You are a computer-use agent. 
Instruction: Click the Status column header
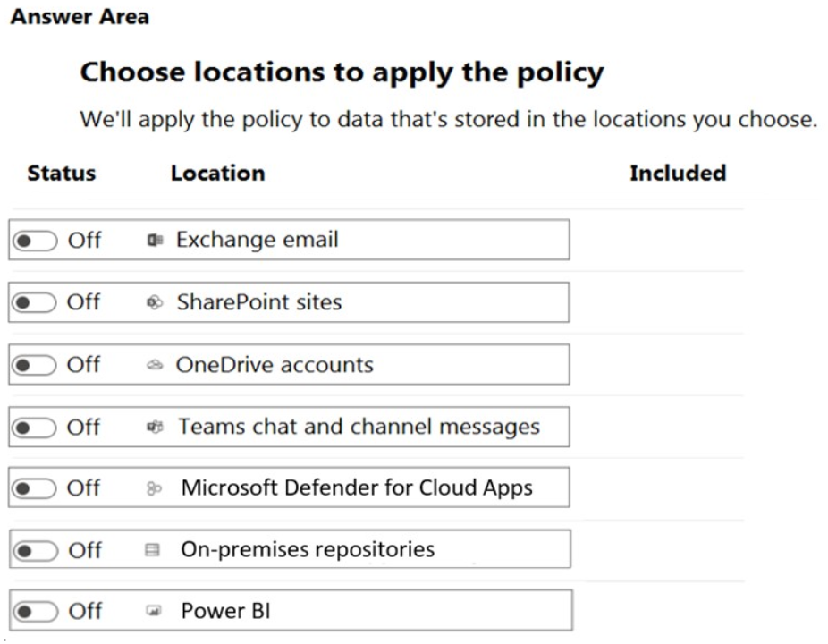[x=61, y=173]
